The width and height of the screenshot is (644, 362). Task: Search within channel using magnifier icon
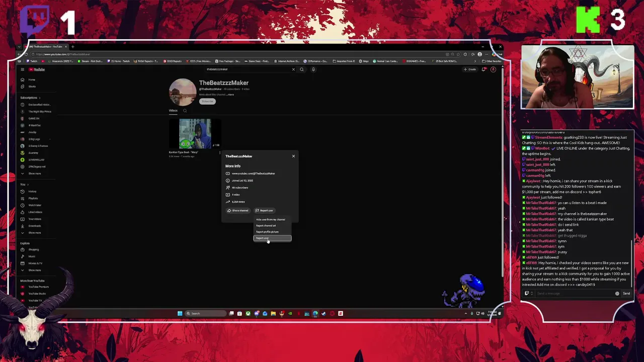click(185, 111)
